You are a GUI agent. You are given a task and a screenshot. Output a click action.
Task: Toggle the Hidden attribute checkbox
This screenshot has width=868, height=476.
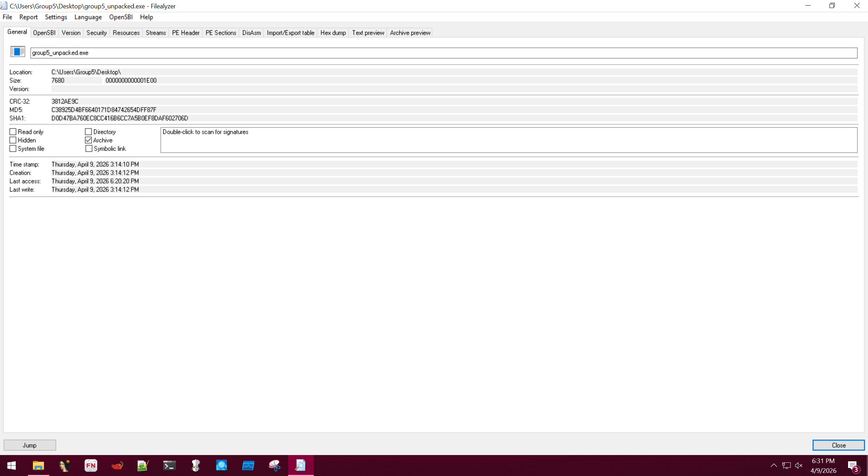click(x=13, y=140)
